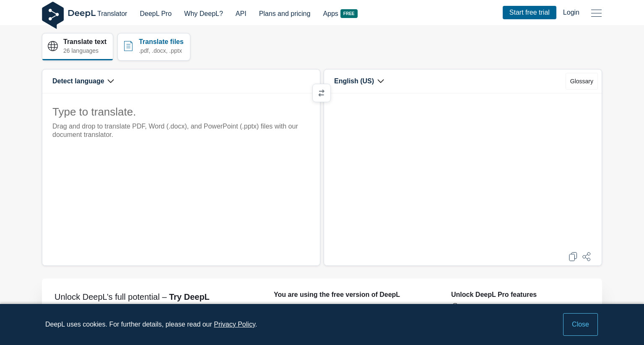The image size is (644, 345).
Task: Click the Login link
Action: [571, 13]
